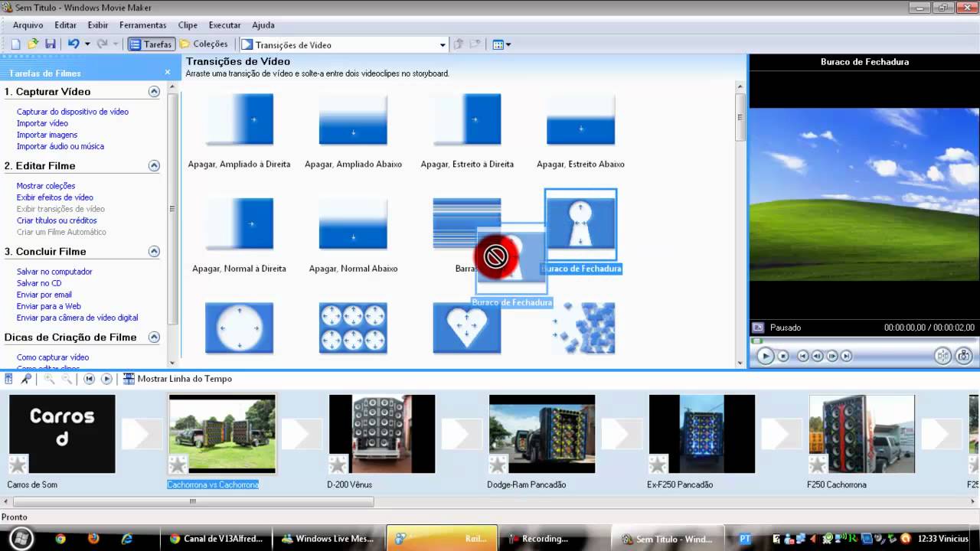
Task: Select the Apagar, Normal à Direita transition
Action: tap(239, 223)
